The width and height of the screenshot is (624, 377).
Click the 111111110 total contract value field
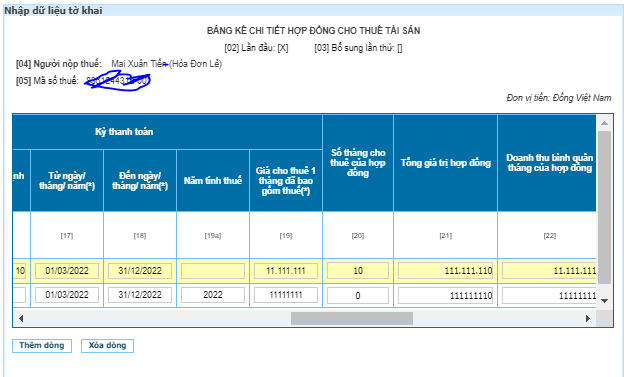point(445,295)
